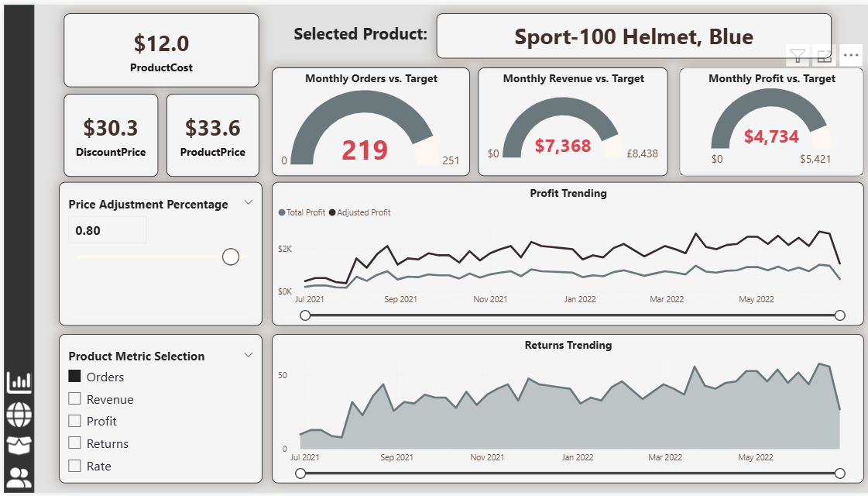868x496 pixels.
Task: Tick the Returns metric checkbox
Action: (75, 443)
